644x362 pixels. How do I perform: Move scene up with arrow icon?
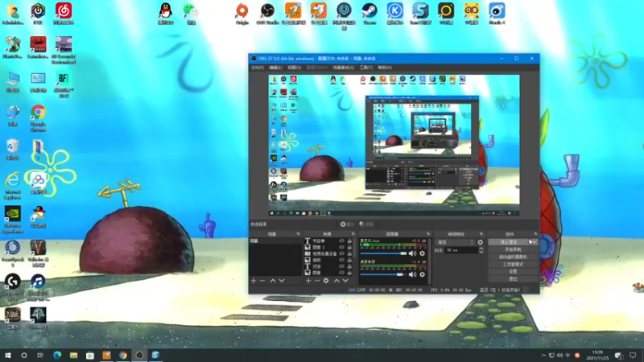(273, 281)
